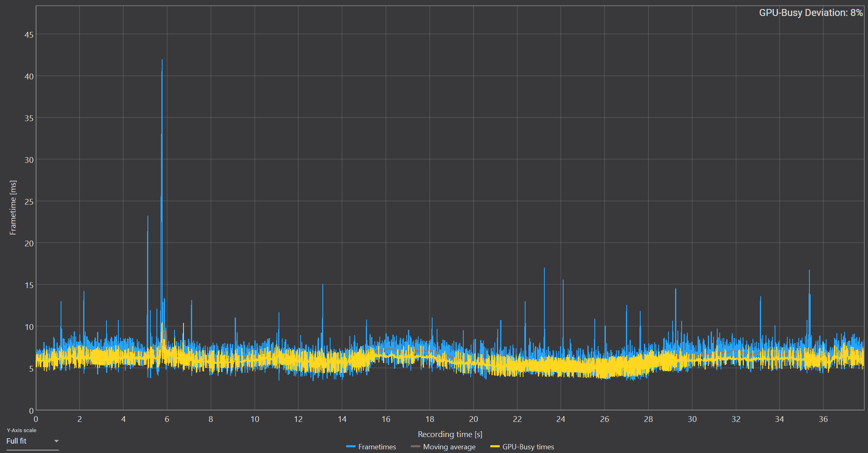Click the 42 ms frametime spike peak
Viewport: 868px width, 453px height.
click(162, 60)
